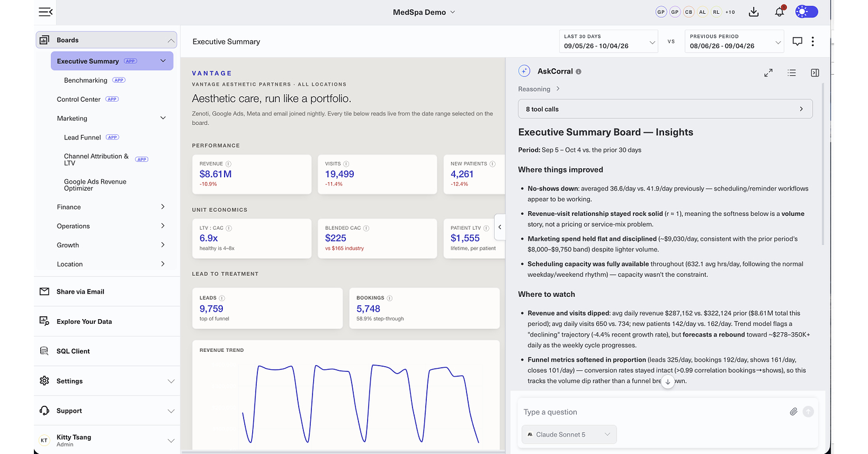This screenshot has height=454, width=868.
Task: Open the notifications bell
Action: coord(780,12)
